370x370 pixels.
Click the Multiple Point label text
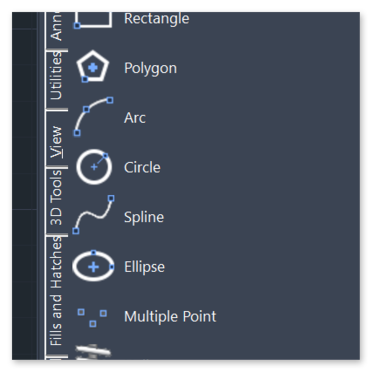click(170, 316)
